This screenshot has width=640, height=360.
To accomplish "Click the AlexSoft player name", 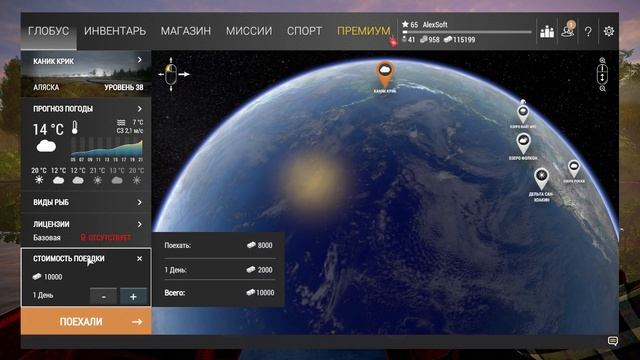I will pyautogui.click(x=435, y=25).
